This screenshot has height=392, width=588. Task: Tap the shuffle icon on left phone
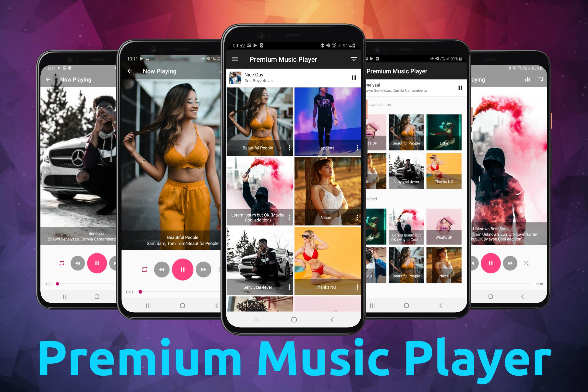click(61, 263)
